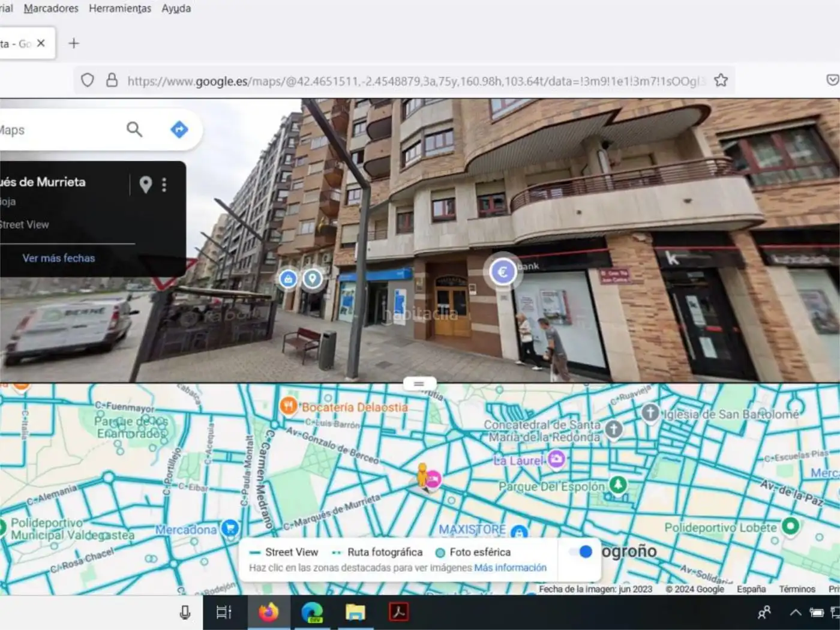Click the Pegman Street View position marker
Image resolution: width=840 pixels, height=630 pixels.
(422, 477)
